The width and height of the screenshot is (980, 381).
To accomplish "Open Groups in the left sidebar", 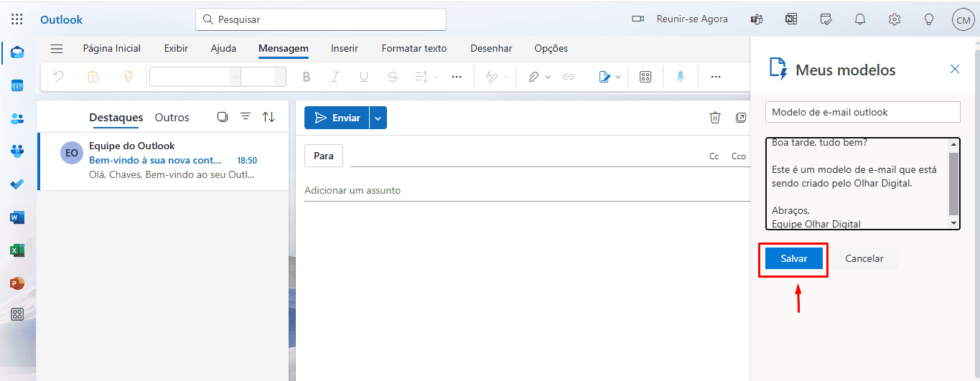I will 17,151.
